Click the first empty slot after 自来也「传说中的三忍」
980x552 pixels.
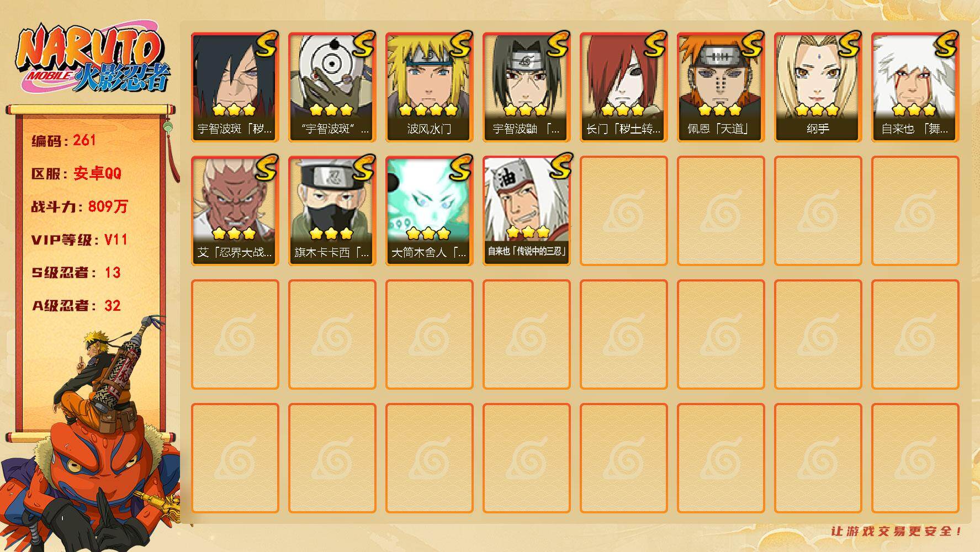coord(623,211)
